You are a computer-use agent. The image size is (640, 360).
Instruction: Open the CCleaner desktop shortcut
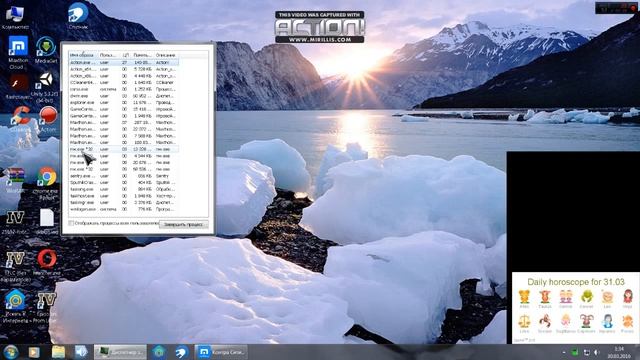[x=20, y=119]
